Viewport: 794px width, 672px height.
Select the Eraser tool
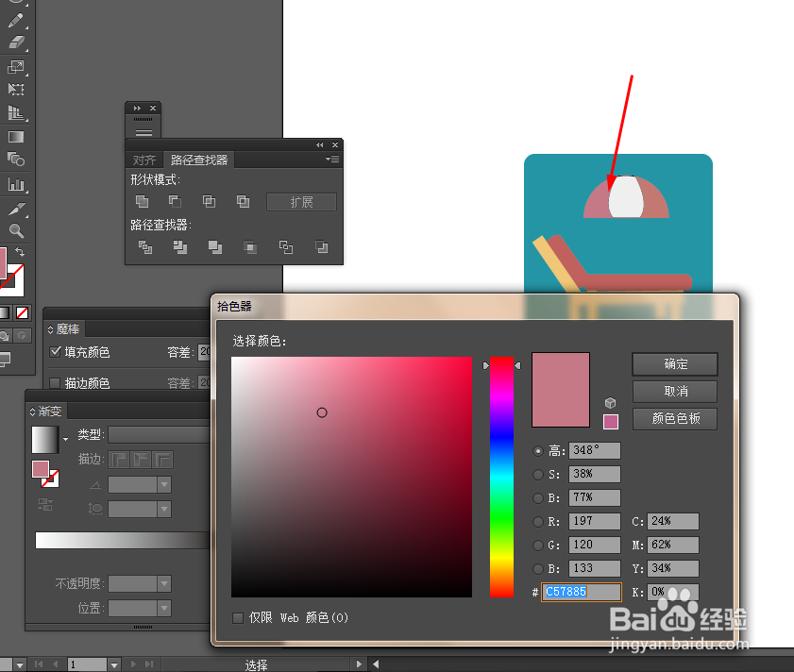16,42
